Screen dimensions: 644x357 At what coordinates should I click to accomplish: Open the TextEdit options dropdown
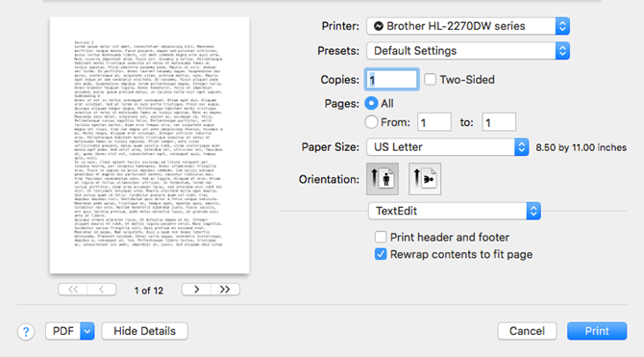coord(455,211)
